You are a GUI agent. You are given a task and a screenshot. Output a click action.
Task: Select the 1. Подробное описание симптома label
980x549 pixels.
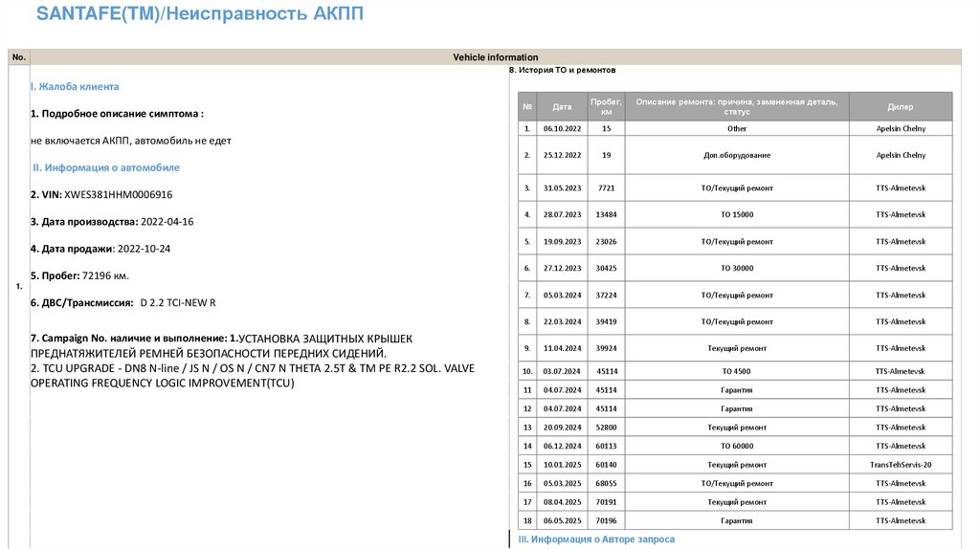[x=117, y=114]
